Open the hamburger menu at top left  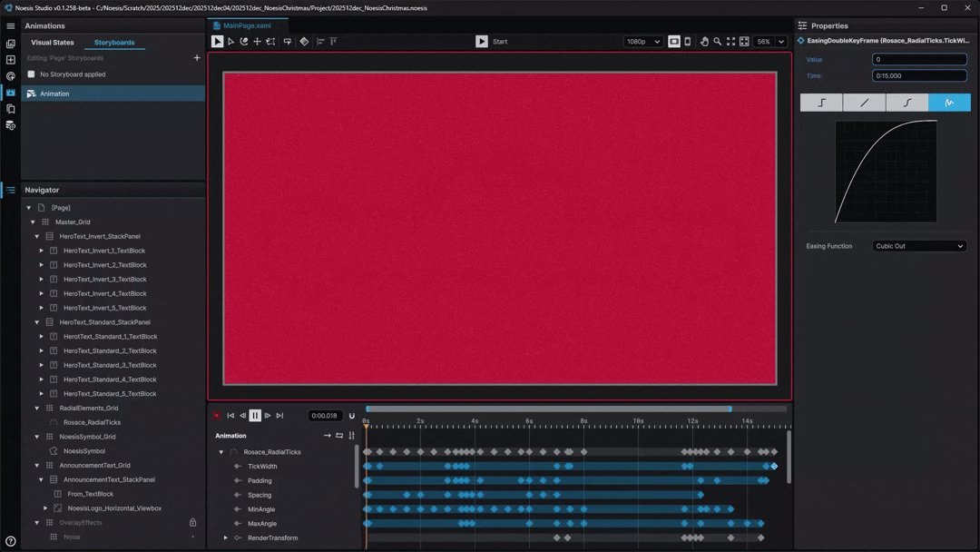point(11,26)
